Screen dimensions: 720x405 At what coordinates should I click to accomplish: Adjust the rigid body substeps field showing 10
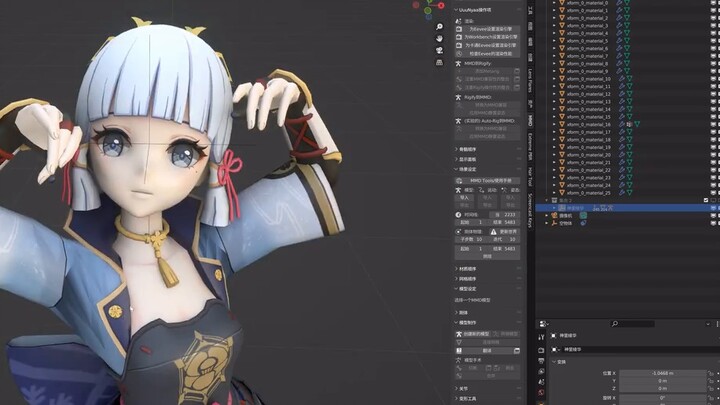coord(472,239)
